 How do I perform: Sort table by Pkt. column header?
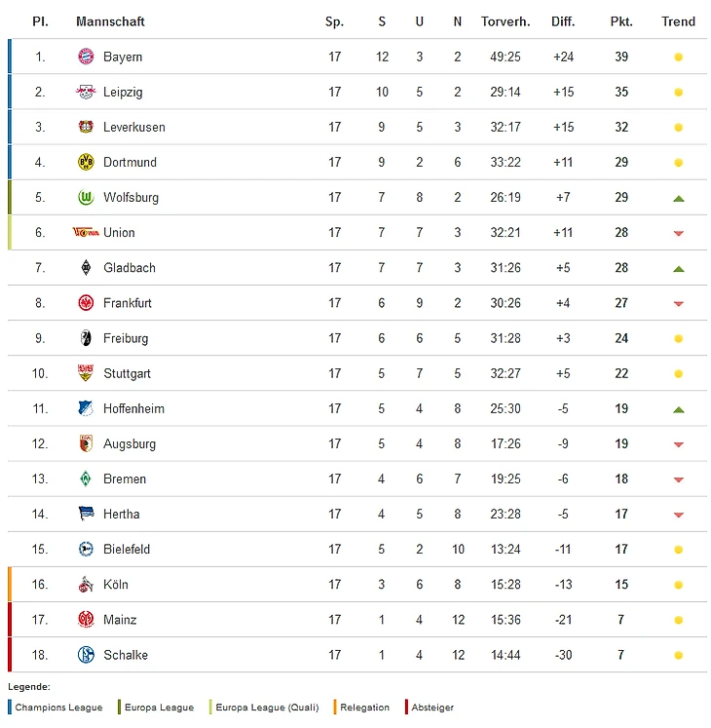coord(621,21)
